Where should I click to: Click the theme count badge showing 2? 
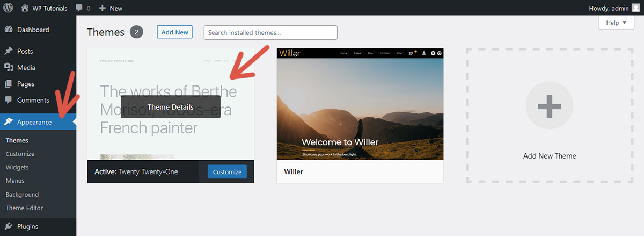[x=136, y=32]
